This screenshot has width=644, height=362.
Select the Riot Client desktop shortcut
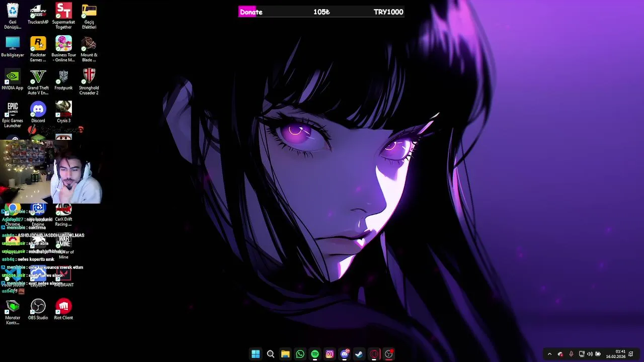[63, 310]
